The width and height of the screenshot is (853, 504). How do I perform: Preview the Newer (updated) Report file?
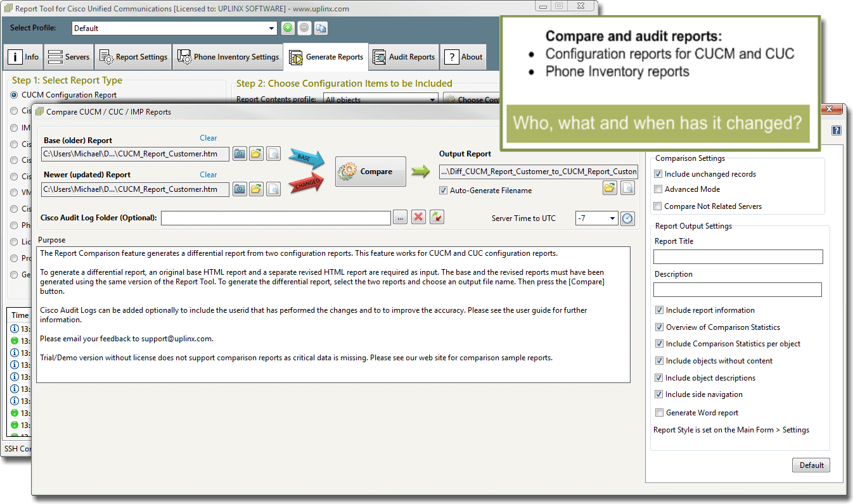pos(273,189)
